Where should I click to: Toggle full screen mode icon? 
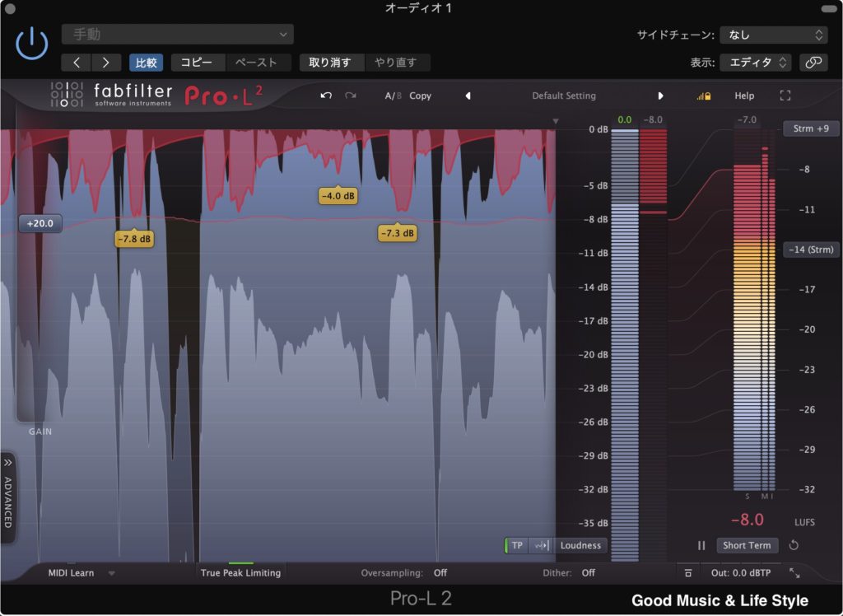[x=785, y=96]
